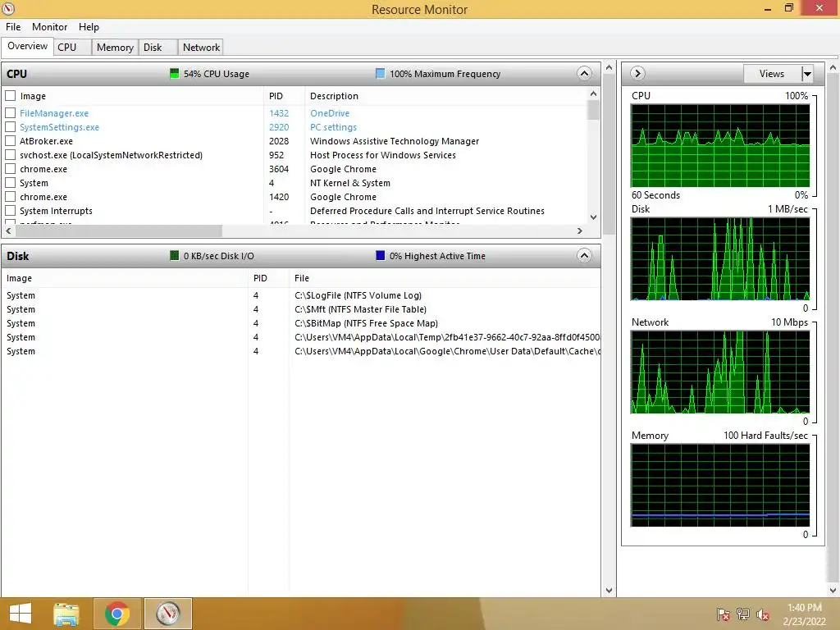This screenshot has width=840, height=630.
Task: Click the muted volume tray icon
Action: (763, 614)
